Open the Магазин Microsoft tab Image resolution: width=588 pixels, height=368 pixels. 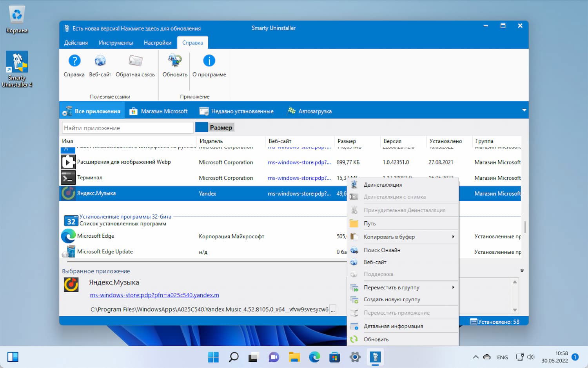(159, 111)
